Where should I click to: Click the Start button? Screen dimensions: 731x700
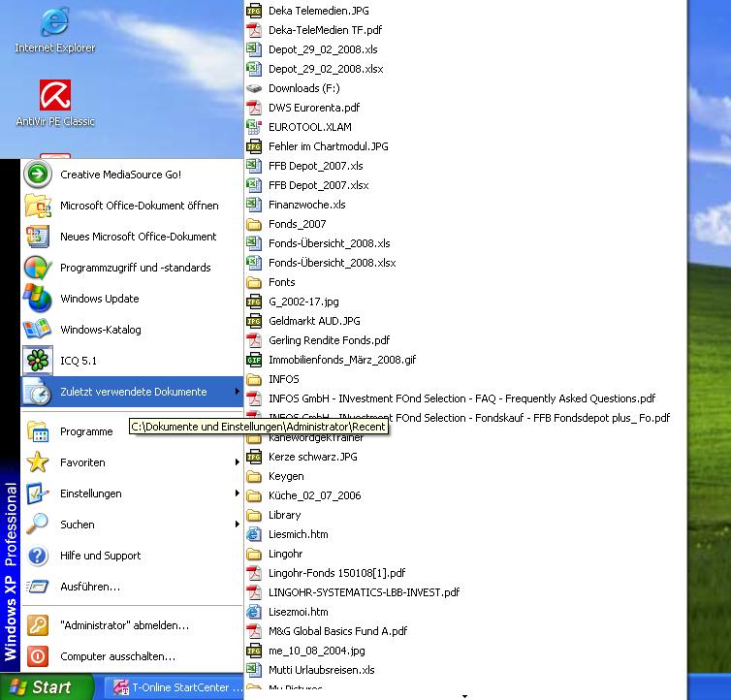[x=47, y=687]
